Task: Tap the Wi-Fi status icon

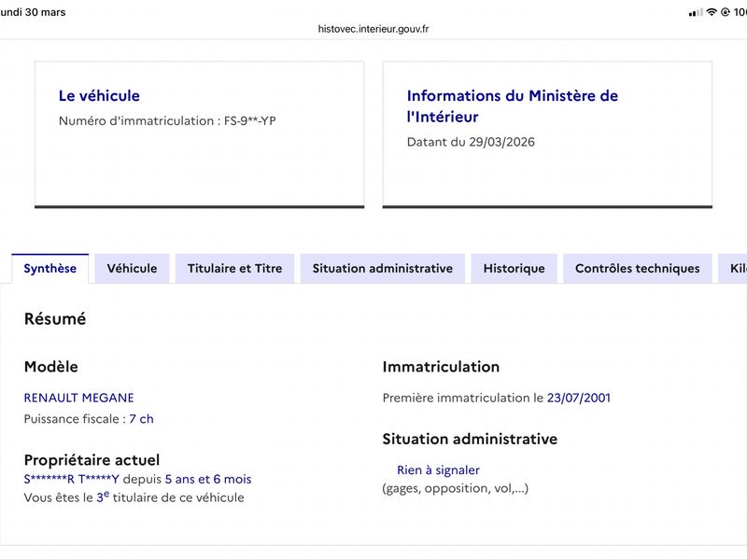Action: pyautogui.click(x=712, y=12)
